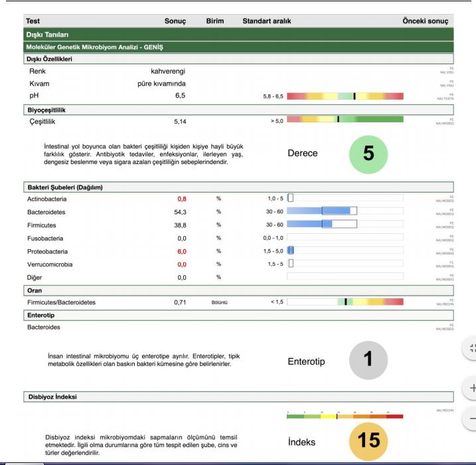Click the 'kahverengi' result value
The width and height of the screenshot is (476, 465).
(x=168, y=71)
